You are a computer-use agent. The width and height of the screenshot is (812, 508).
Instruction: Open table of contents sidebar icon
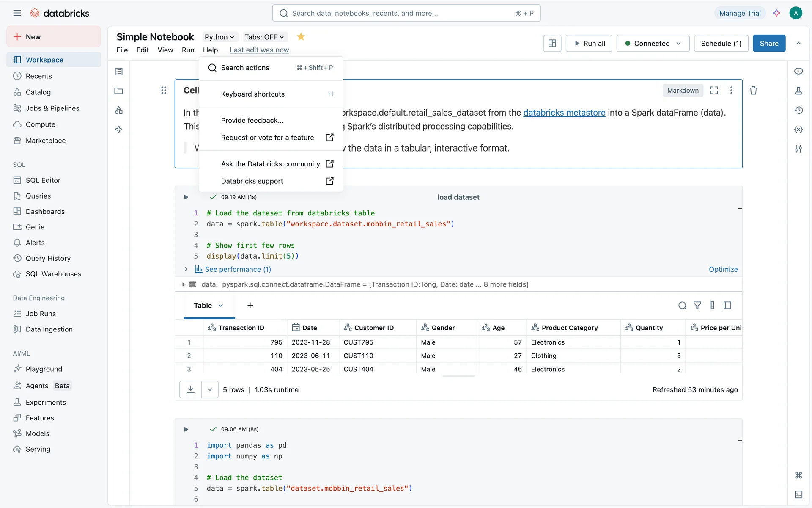coord(119,72)
